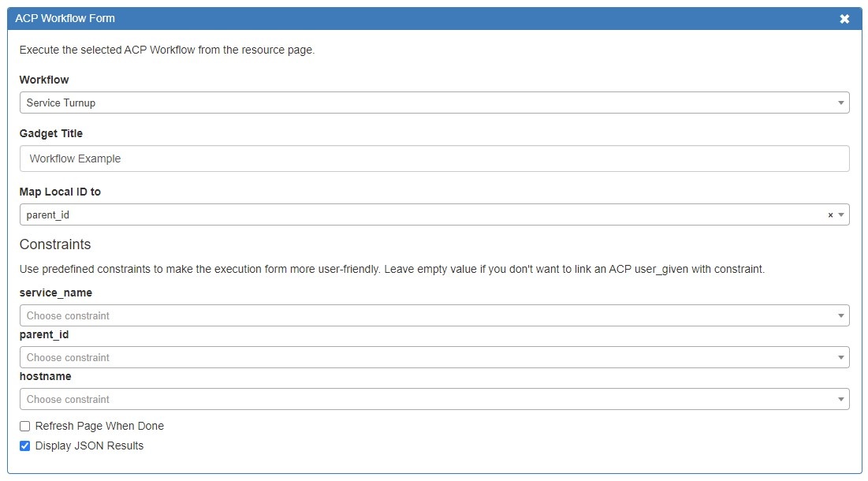Image resolution: width=868 pixels, height=481 pixels.
Task: Click the parent_id constraint dropdown arrow
Action: pyautogui.click(x=841, y=358)
